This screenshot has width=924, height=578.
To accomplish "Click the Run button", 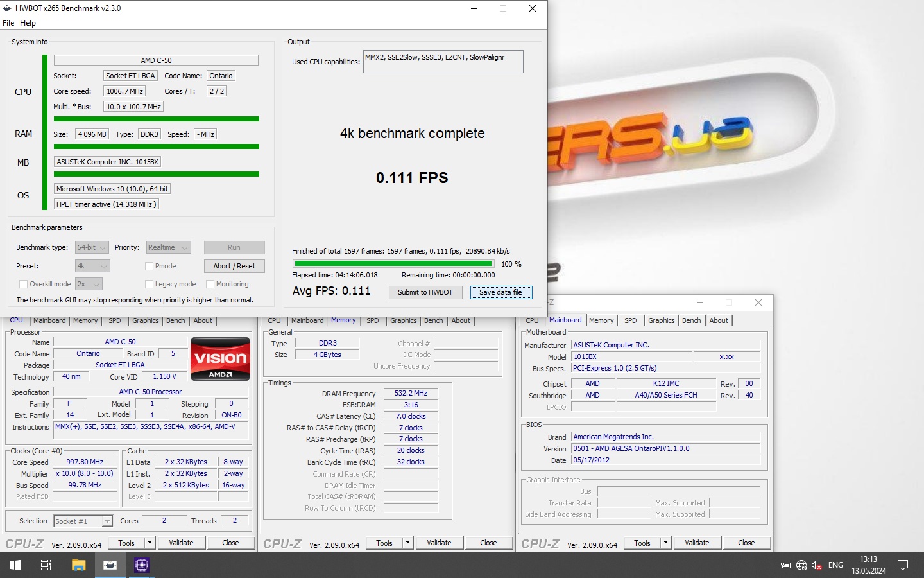I will click(x=234, y=247).
